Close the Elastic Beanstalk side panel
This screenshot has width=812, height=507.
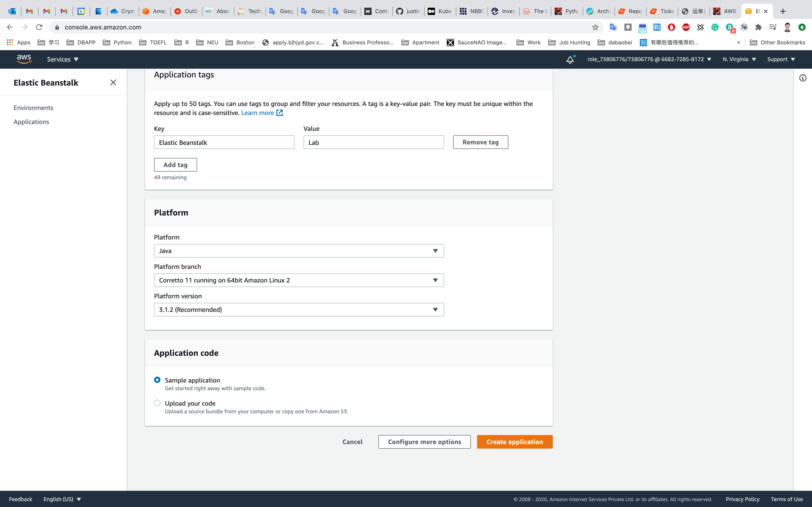[113, 82]
